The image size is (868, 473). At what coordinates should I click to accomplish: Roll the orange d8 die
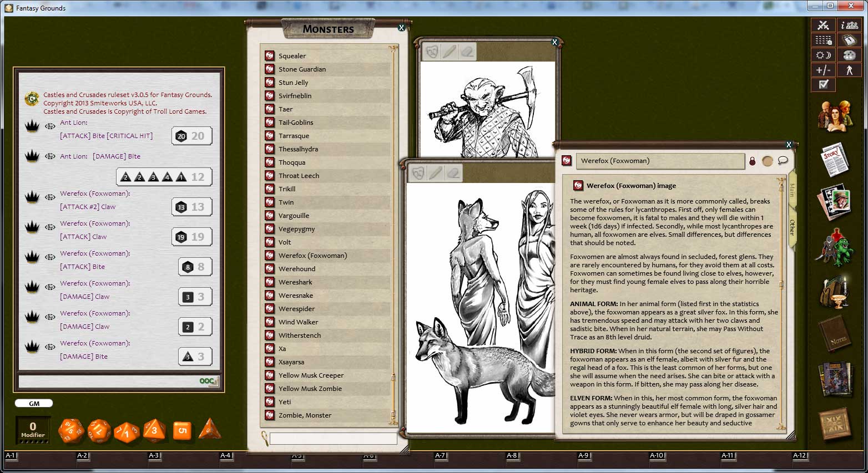point(154,431)
